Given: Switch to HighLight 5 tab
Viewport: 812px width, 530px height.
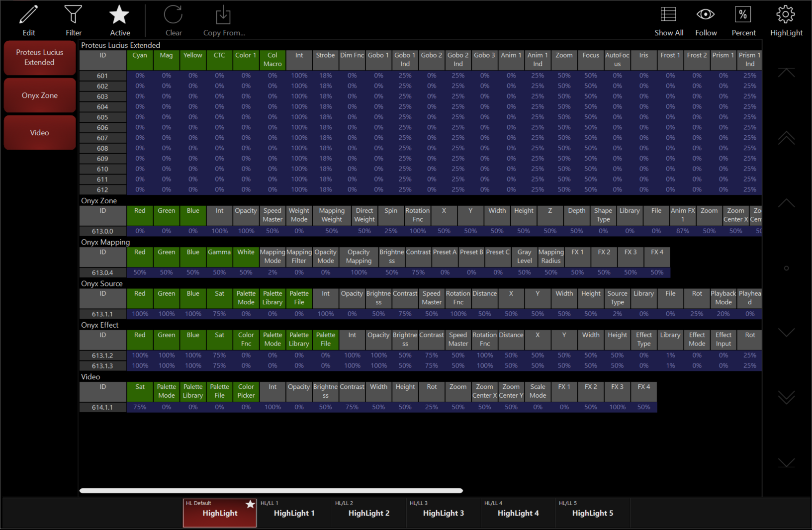Looking at the screenshot, I should [593, 513].
